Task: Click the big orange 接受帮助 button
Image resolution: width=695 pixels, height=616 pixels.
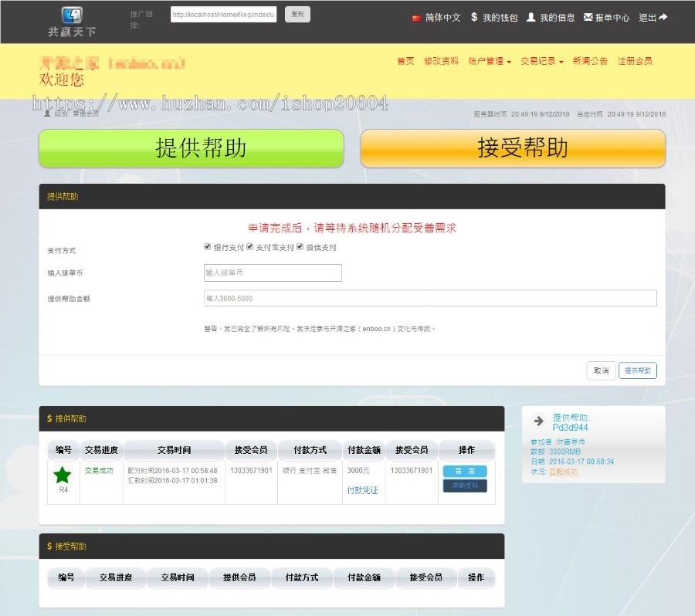Action: point(513,148)
